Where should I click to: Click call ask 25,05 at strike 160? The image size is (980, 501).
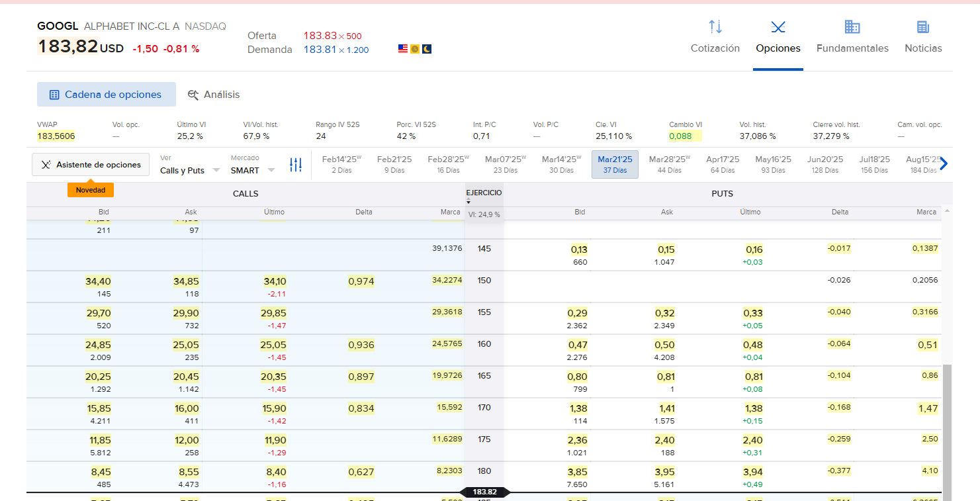186,345
